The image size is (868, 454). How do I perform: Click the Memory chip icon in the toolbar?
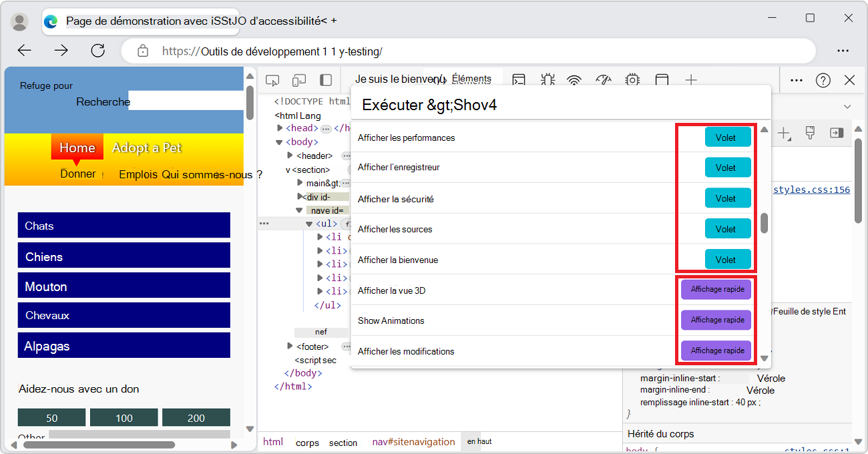click(632, 80)
